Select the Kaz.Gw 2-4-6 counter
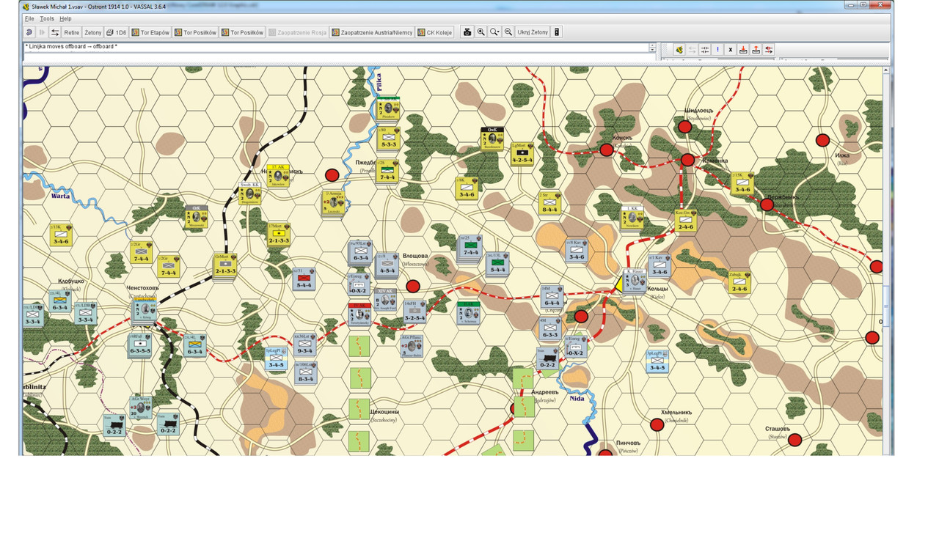Viewport: 939px width, 560px height. [x=685, y=221]
